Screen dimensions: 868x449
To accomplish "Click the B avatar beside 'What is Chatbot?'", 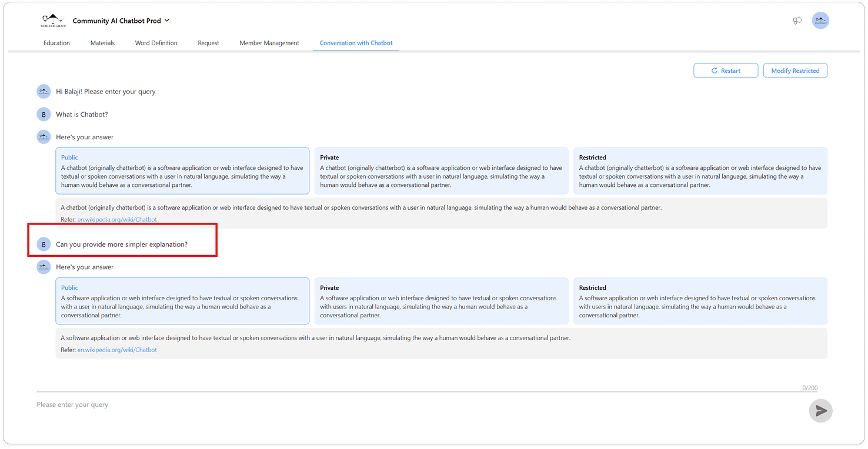I will (x=44, y=115).
